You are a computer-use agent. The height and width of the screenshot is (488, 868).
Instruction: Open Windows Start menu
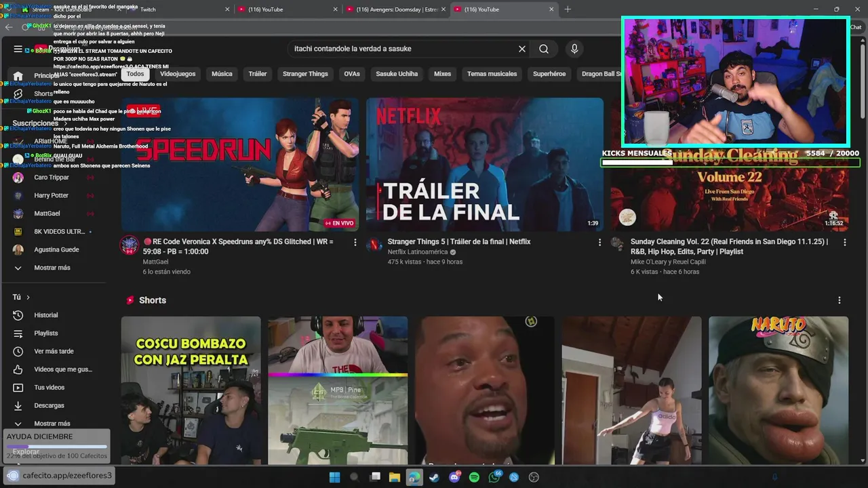[x=334, y=477]
